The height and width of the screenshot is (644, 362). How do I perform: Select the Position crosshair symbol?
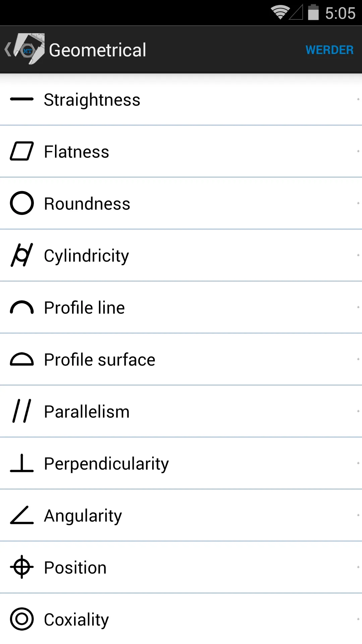pos(22,567)
